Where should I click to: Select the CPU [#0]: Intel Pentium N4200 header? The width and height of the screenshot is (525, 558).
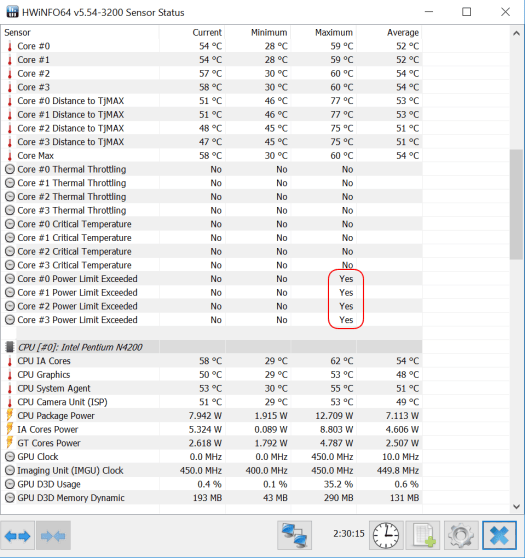[80, 347]
